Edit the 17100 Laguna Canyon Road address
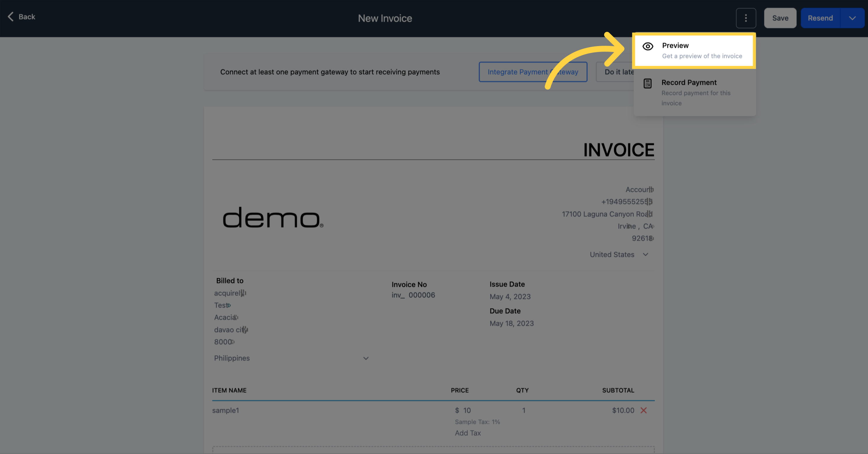The width and height of the screenshot is (868, 454). (607, 214)
